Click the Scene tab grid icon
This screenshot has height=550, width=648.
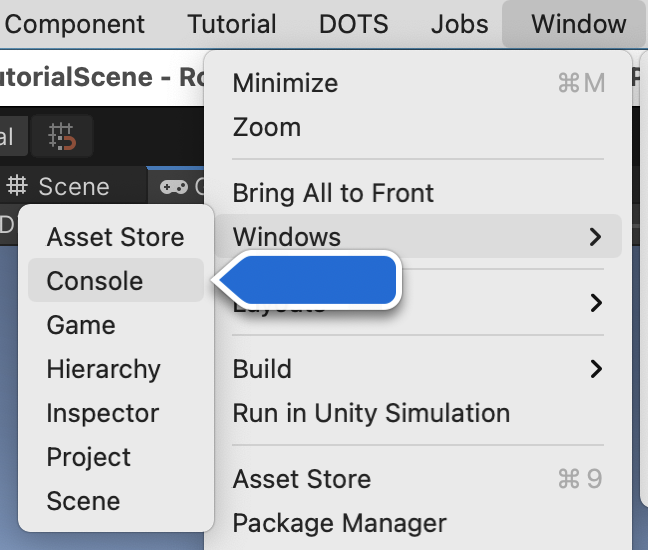point(17,186)
